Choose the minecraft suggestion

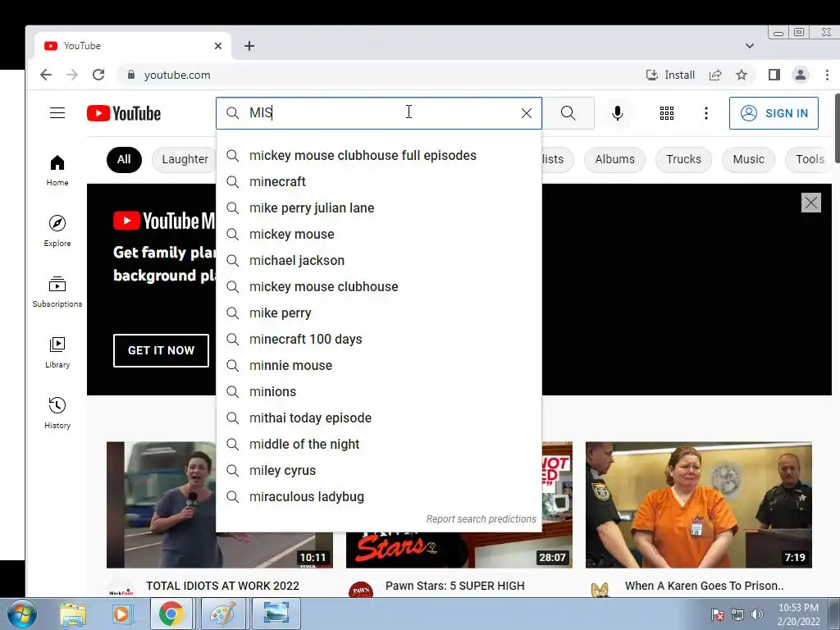pos(379,181)
